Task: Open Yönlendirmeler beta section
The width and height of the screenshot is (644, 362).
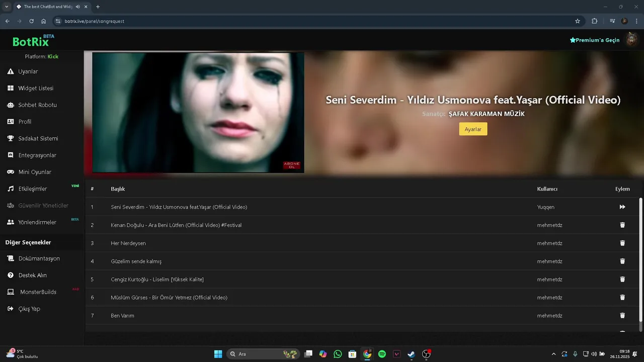Action: tap(37, 222)
